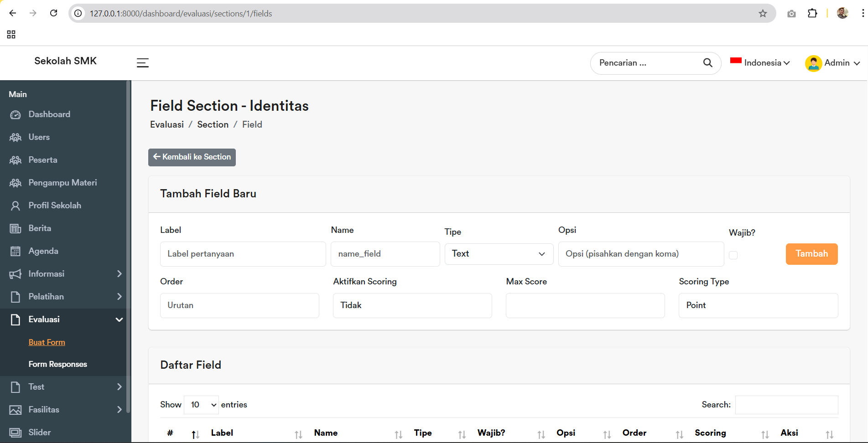This screenshot has width=868, height=443.
Task: Open the Tipe dropdown
Action: pos(499,254)
